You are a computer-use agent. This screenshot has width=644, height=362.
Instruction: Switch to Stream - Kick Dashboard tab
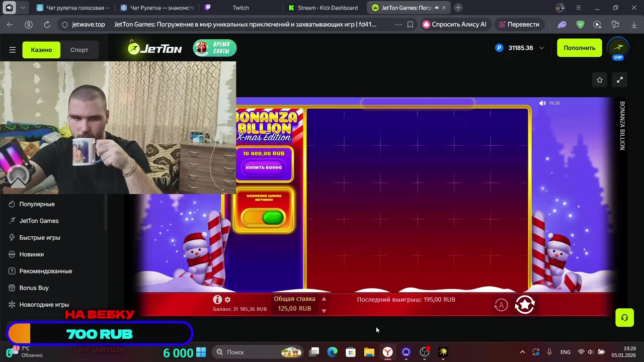pyautogui.click(x=325, y=8)
